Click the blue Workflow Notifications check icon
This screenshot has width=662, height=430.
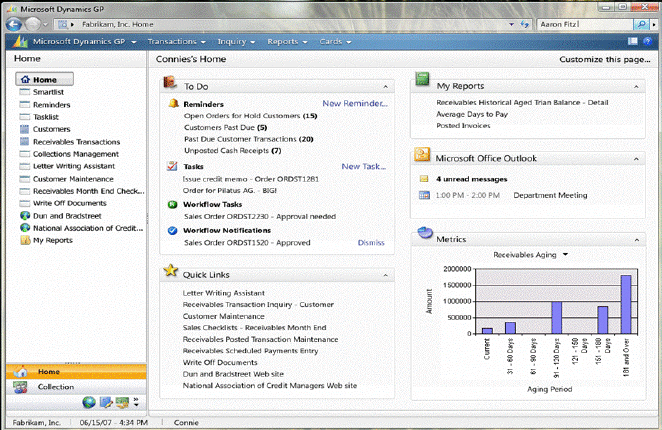pos(172,231)
